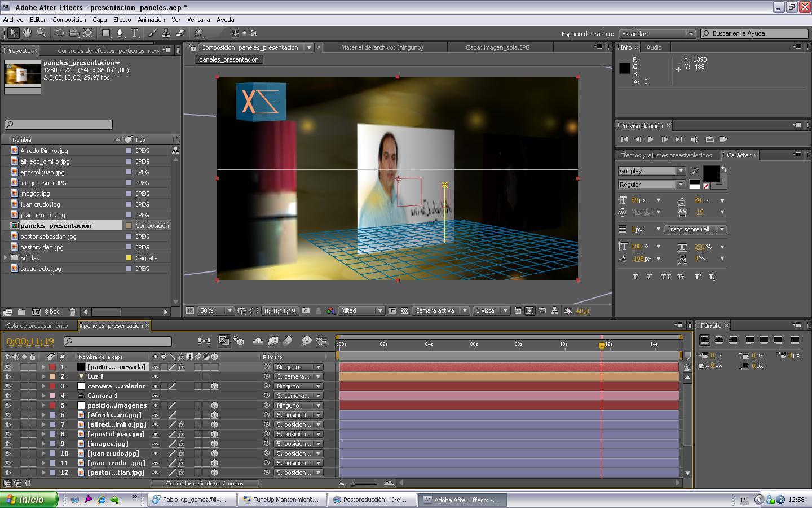Viewport: 812px width, 508px height.
Task: Switch to Cola de procesamiento tab
Action: pyautogui.click(x=37, y=326)
